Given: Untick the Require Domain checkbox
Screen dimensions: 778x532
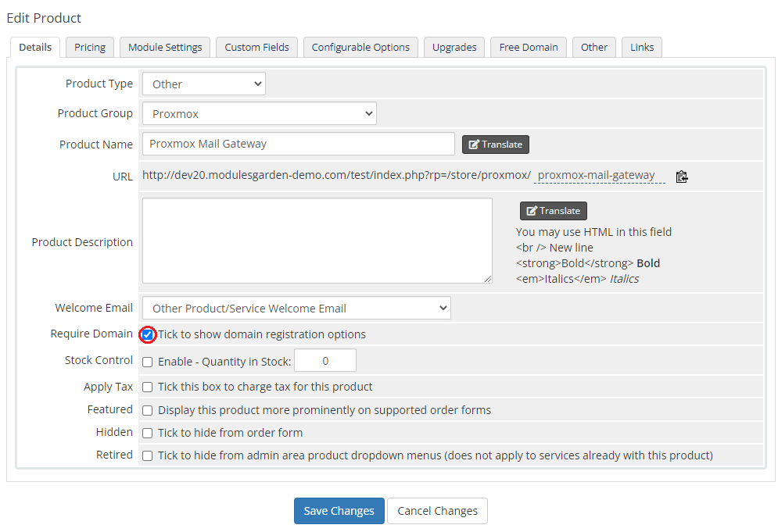Looking at the screenshot, I should pyautogui.click(x=147, y=334).
